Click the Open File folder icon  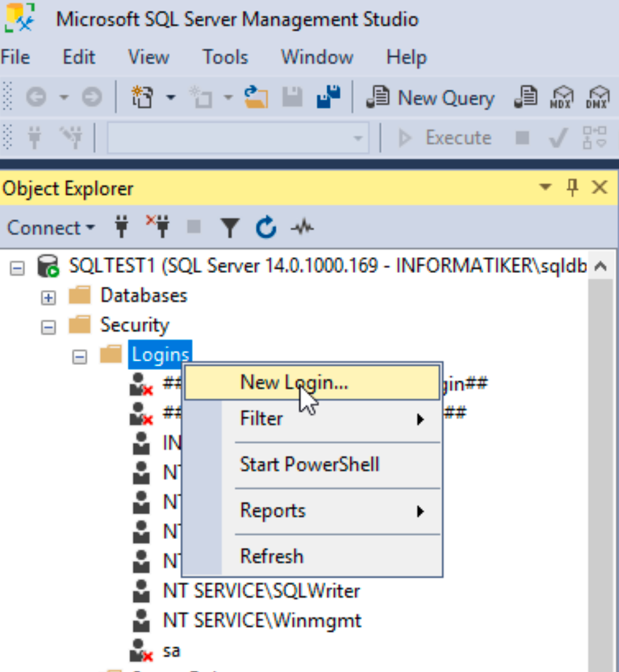256,97
